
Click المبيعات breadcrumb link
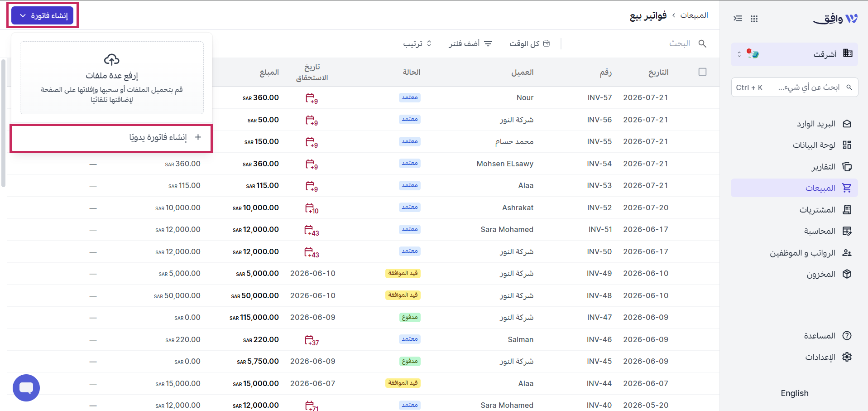click(x=694, y=15)
